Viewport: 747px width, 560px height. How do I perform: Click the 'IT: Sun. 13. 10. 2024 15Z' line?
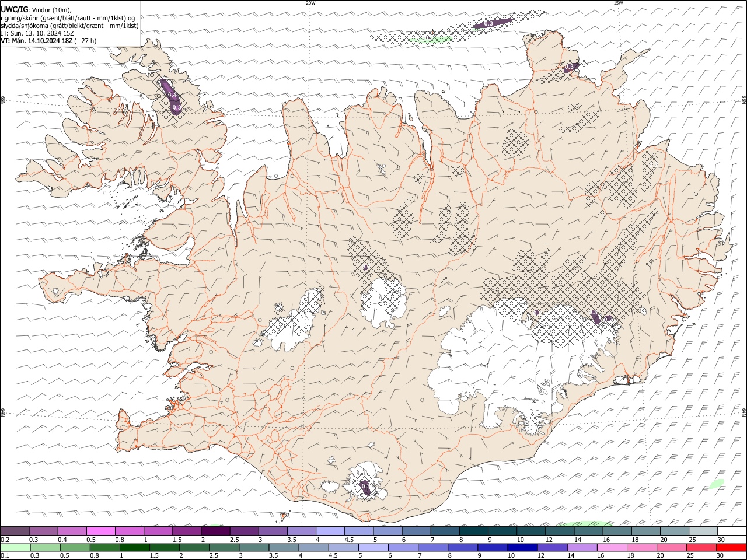pos(37,33)
